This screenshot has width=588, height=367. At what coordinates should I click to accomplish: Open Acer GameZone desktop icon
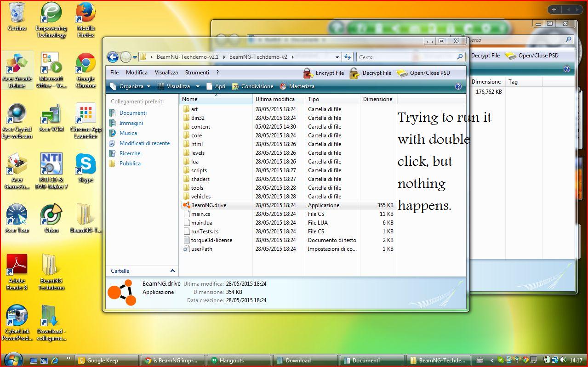[x=17, y=171]
